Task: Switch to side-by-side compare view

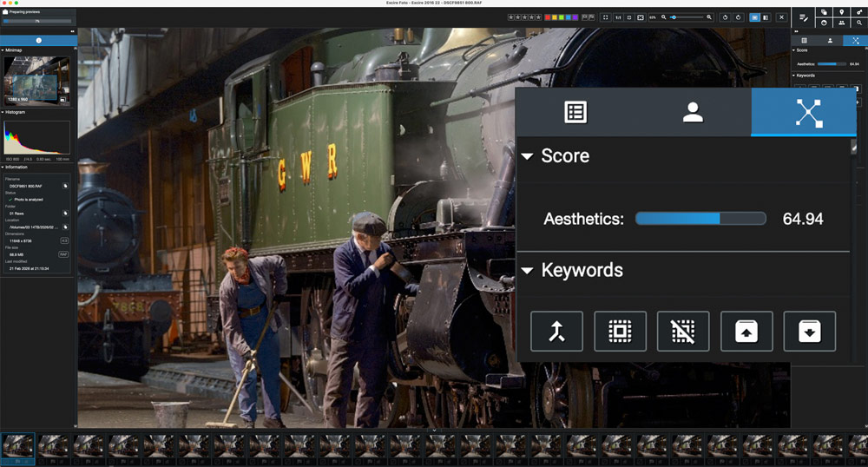Action: pyautogui.click(x=766, y=17)
